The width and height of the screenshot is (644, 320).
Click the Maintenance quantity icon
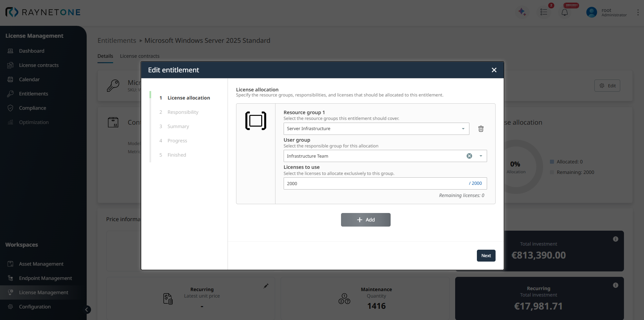344,299
